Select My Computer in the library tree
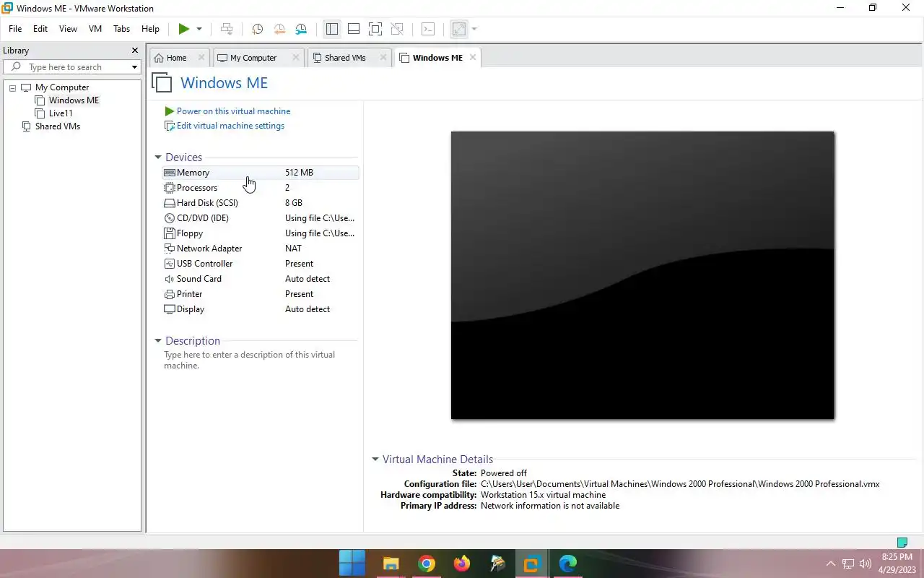Viewport: 924px width, 578px height. click(x=62, y=87)
